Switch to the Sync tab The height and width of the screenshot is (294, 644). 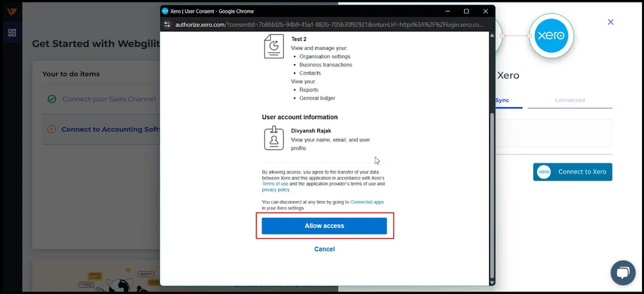(502, 100)
